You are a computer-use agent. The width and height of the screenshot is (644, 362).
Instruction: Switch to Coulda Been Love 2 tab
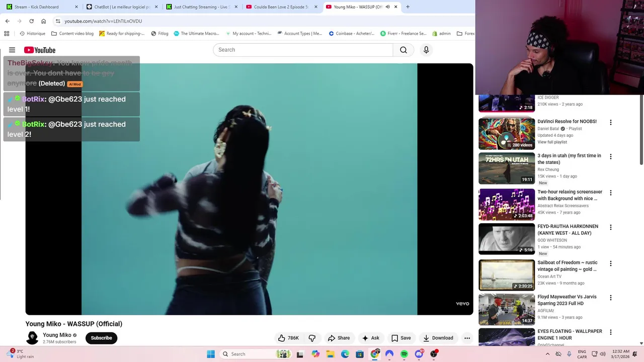(x=281, y=7)
